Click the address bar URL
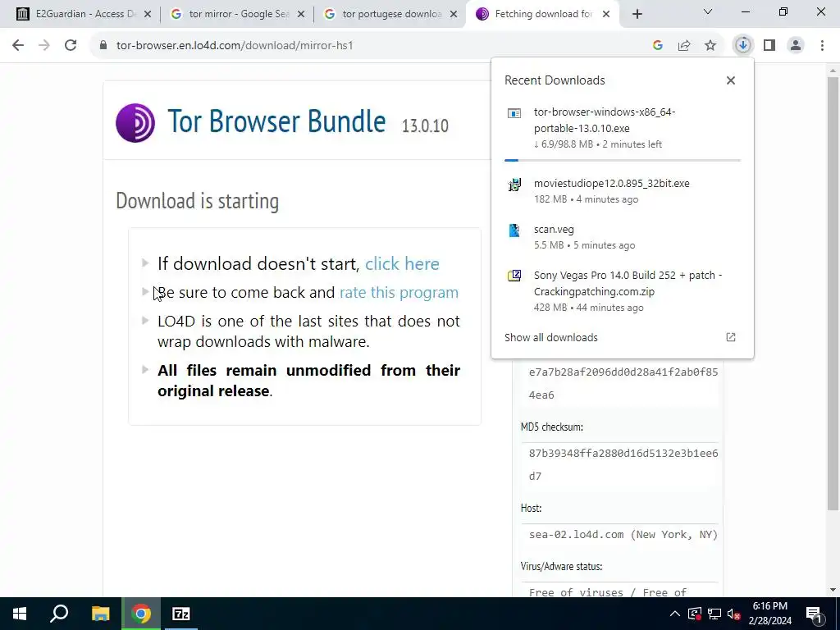840x630 pixels. tap(235, 46)
